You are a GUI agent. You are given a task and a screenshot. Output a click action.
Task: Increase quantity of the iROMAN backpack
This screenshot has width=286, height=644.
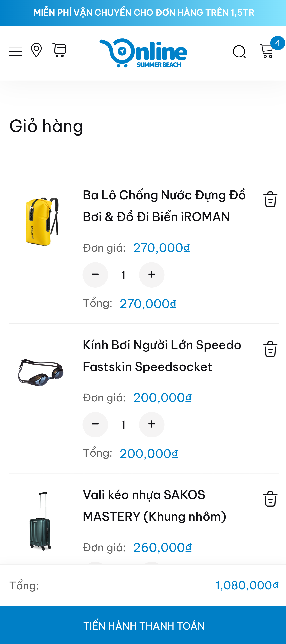[152, 275]
